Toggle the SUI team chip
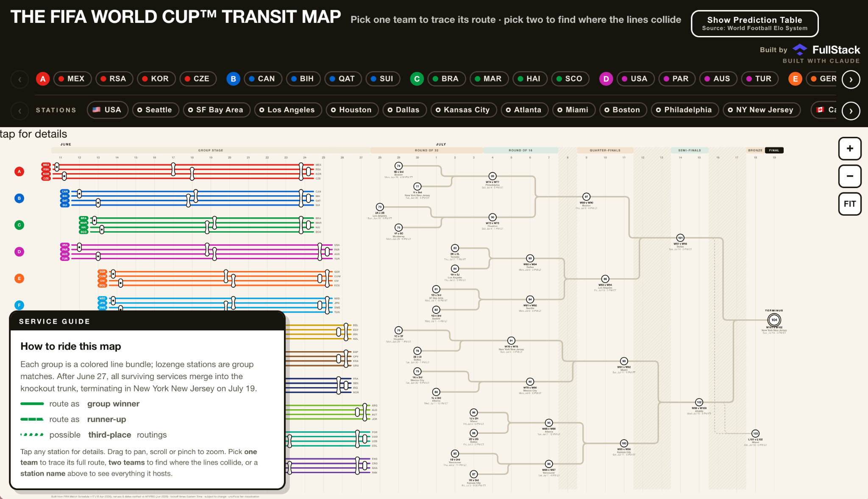This screenshot has height=499, width=868. coord(383,79)
